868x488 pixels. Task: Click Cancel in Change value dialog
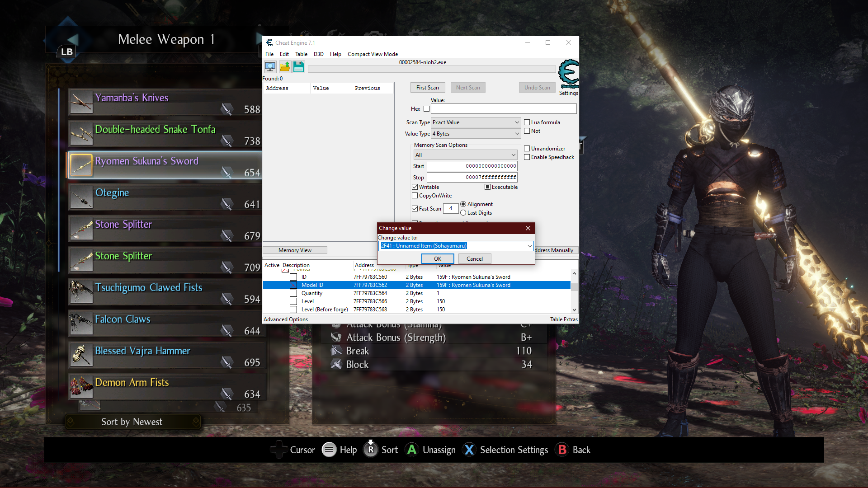click(475, 258)
